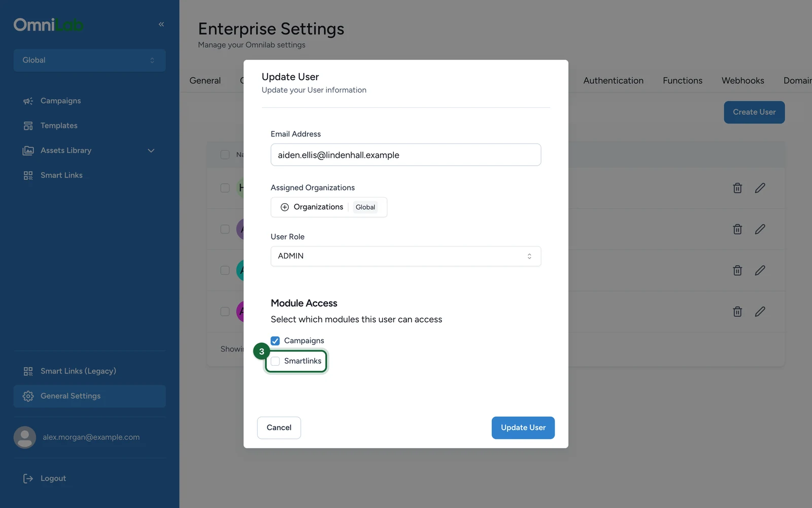This screenshot has height=508, width=812.
Task: Open the Global organization selector
Action: (89, 60)
